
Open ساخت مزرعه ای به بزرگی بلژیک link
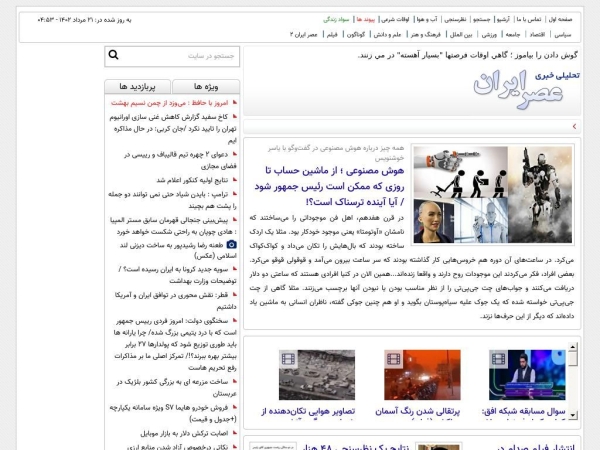pyautogui.click(x=177, y=387)
